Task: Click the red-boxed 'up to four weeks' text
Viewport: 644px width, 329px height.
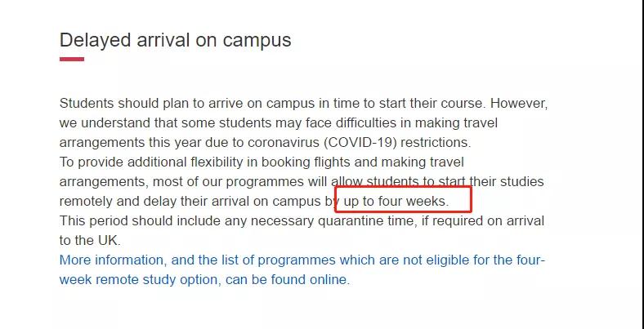Action: pos(396,201)
